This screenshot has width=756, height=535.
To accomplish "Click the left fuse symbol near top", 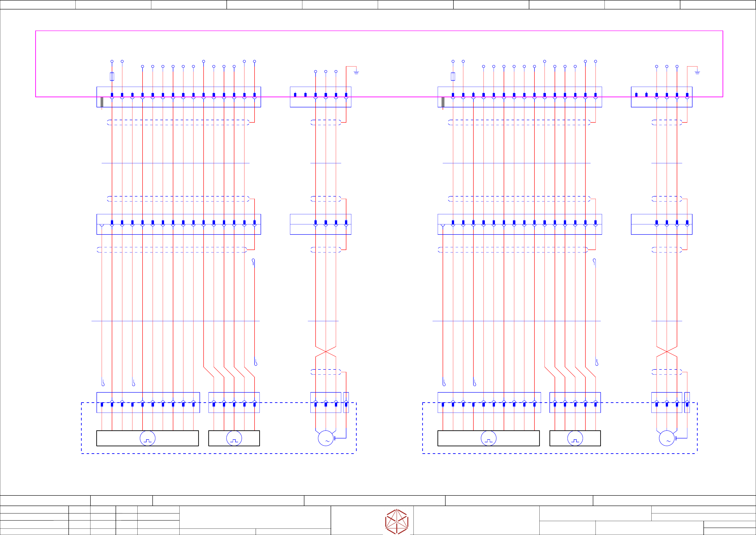I will tap(112, 76).
